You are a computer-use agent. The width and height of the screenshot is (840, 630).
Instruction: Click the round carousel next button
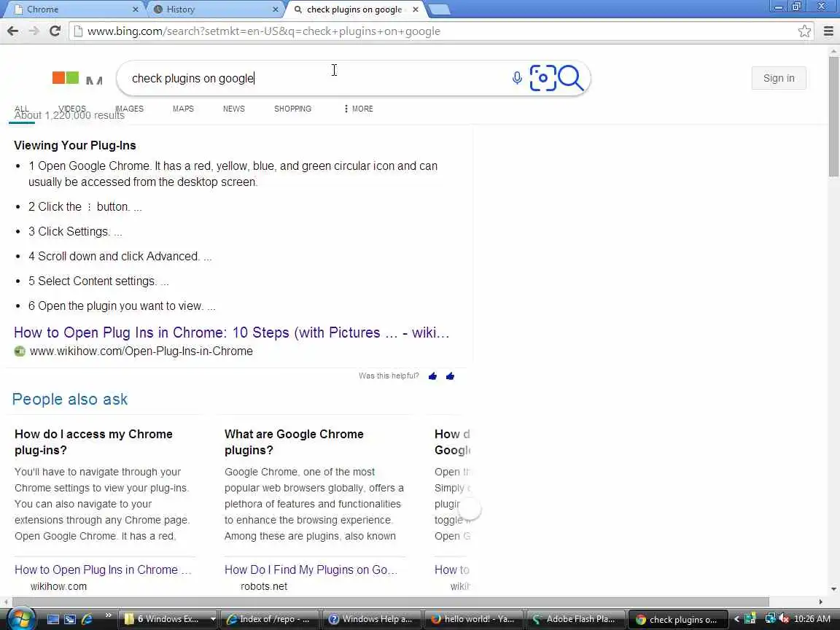pos(470,509)
